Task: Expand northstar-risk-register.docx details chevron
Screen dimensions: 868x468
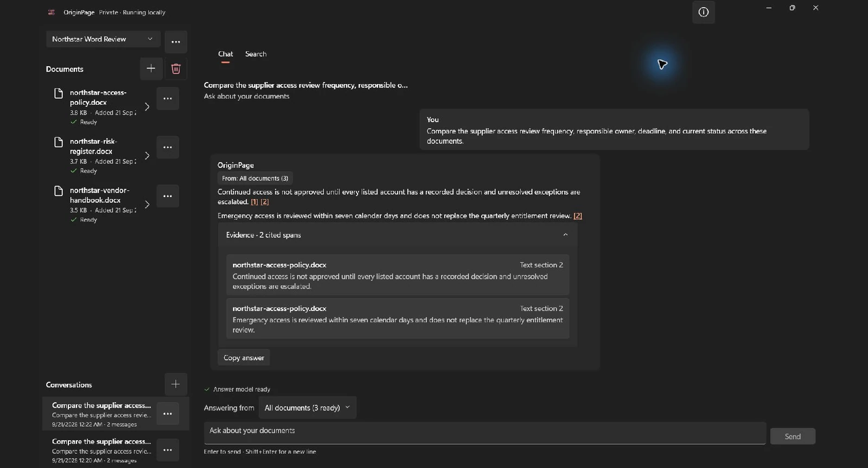Action: pos(147,156)
